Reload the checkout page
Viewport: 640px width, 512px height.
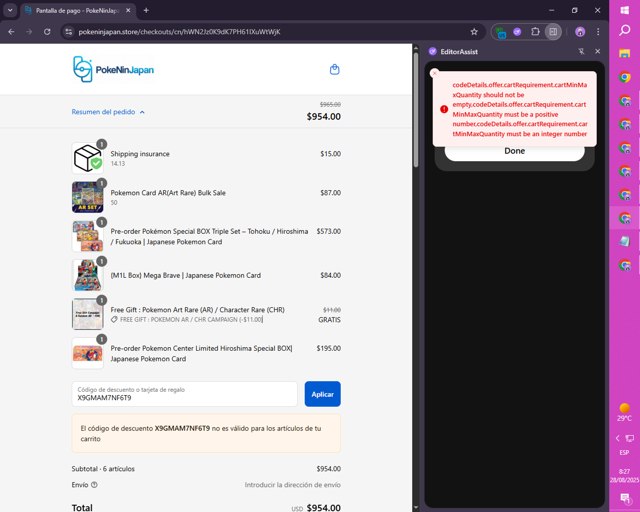click(x=47, y=32)
